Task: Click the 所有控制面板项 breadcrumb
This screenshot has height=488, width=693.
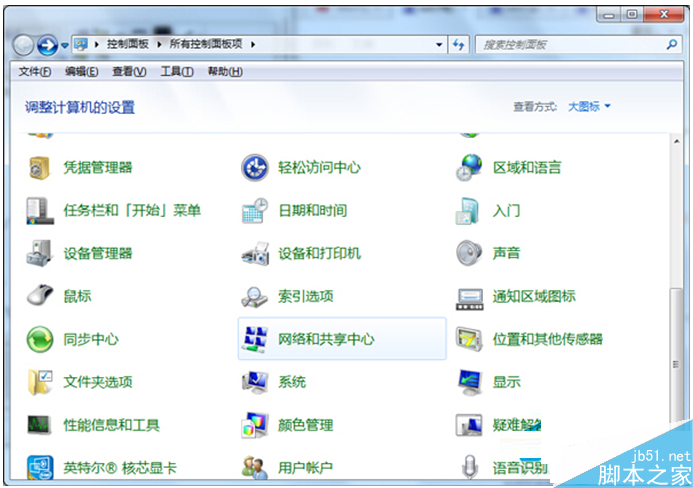Action: coord(206,44)
